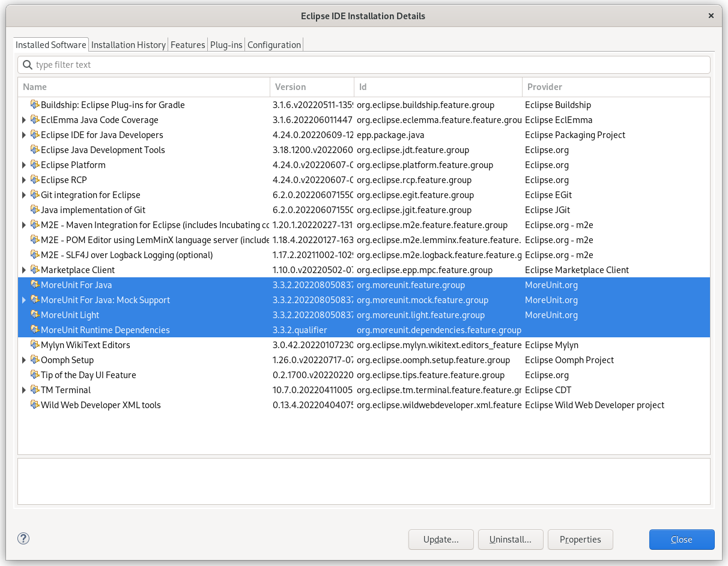Click the feature icon beside Buildship entry
The image size is (728, 566).
click(x=34, y=104)
